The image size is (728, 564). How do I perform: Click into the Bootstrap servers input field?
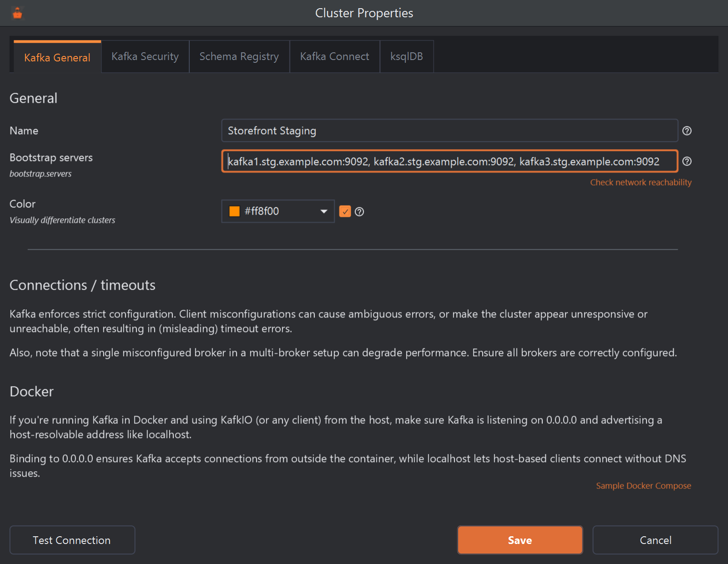click(450, 161)
